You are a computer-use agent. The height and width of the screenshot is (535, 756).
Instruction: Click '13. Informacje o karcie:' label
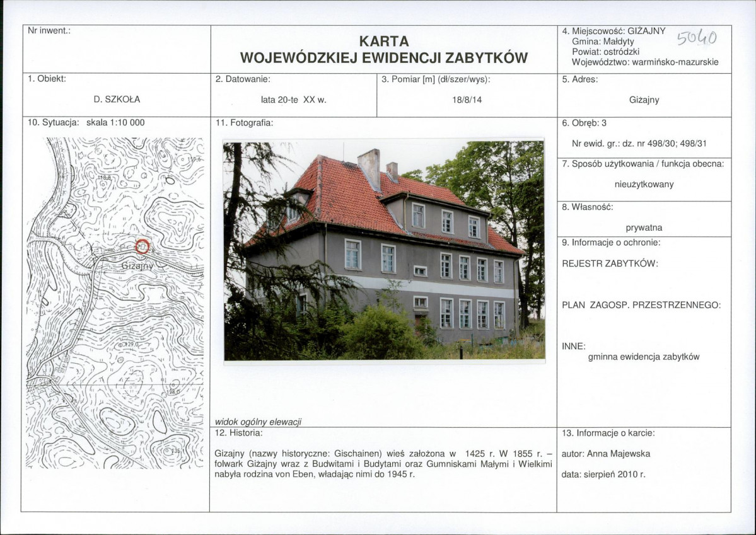coord(608,434)
